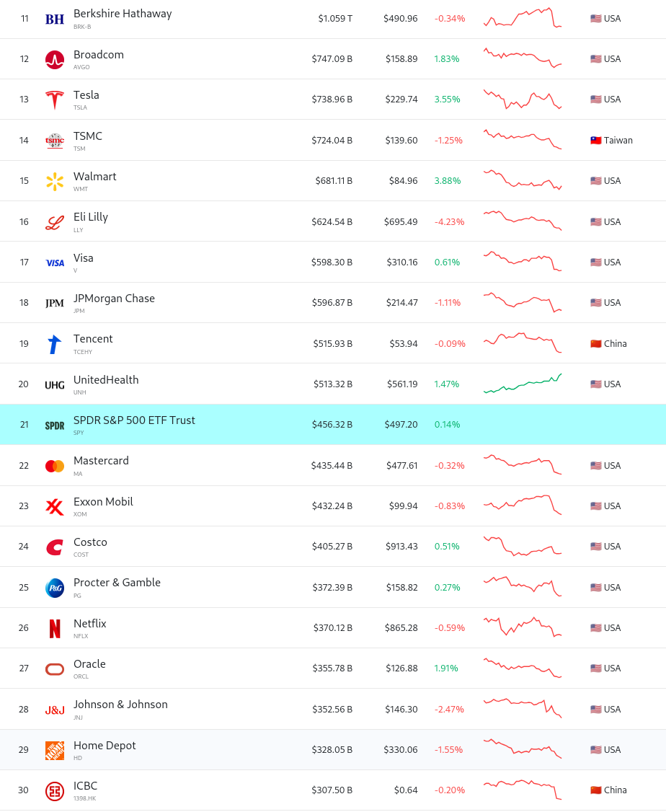Viewport: 666px width, 812px height.
Task: Open the UnitedHealth company page
Action: pyautogui.click(x=106, y=379)
